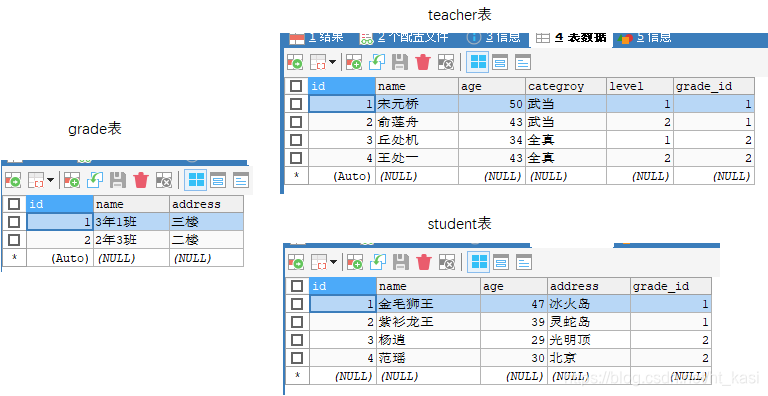Image resolution: width=768 pixels, height=396 pixels.
Task: Open dropdown arrow beside copy icon in student toolbar
Action: 334,262
